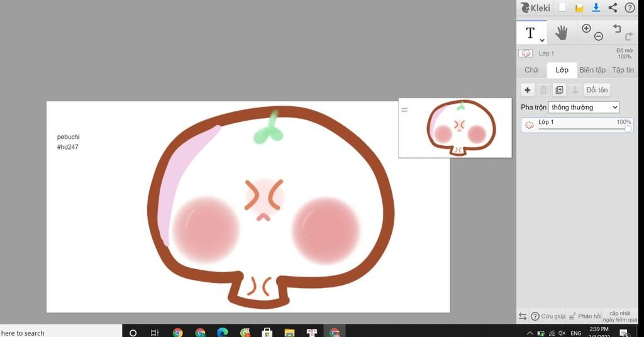The width and height of the screenshot is (644, 337).
Task: Open Microsoft Edge from taskbar
Action: (223, 333)
